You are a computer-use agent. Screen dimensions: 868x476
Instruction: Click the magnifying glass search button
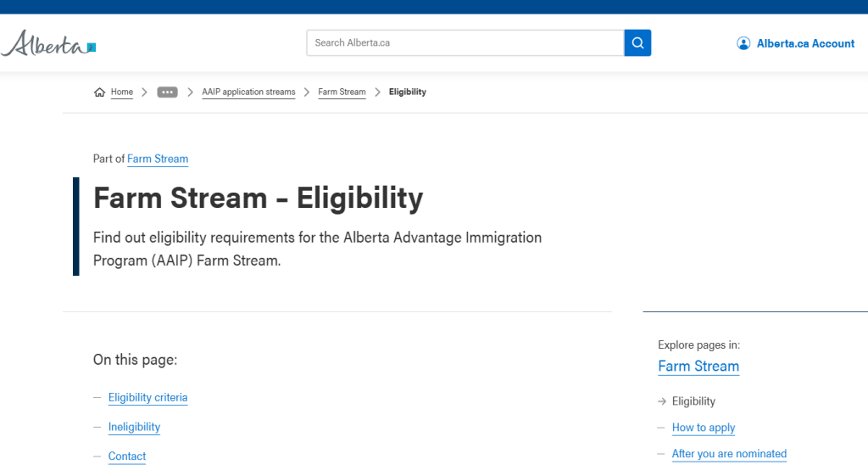[x=637, y=43]
